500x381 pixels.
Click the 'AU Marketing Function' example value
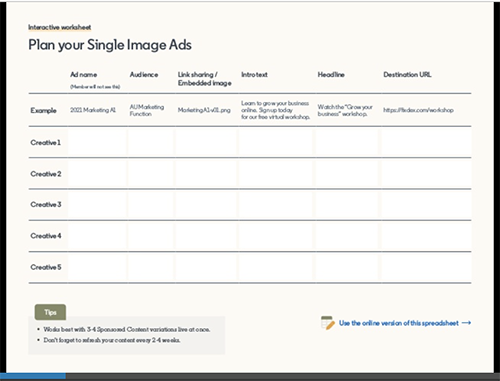[147, 110]
